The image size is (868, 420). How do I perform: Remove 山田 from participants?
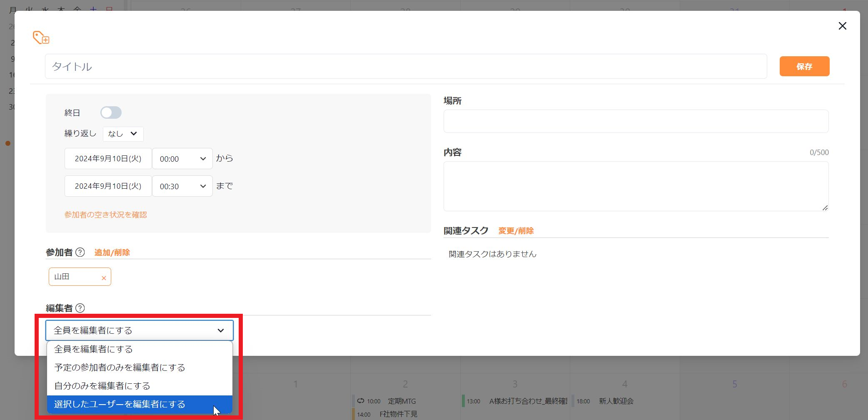(x=103, y=277)
